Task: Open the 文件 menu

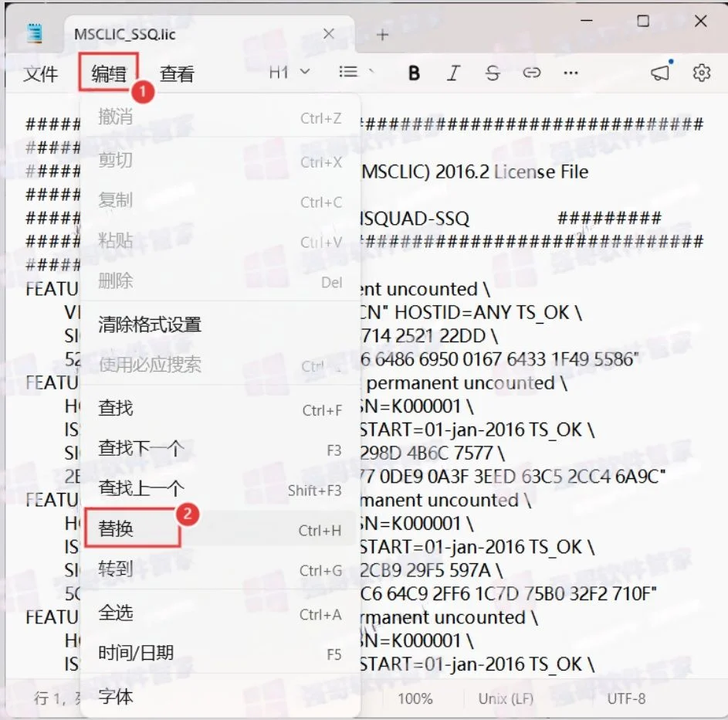Action: (x=41, y=73)
